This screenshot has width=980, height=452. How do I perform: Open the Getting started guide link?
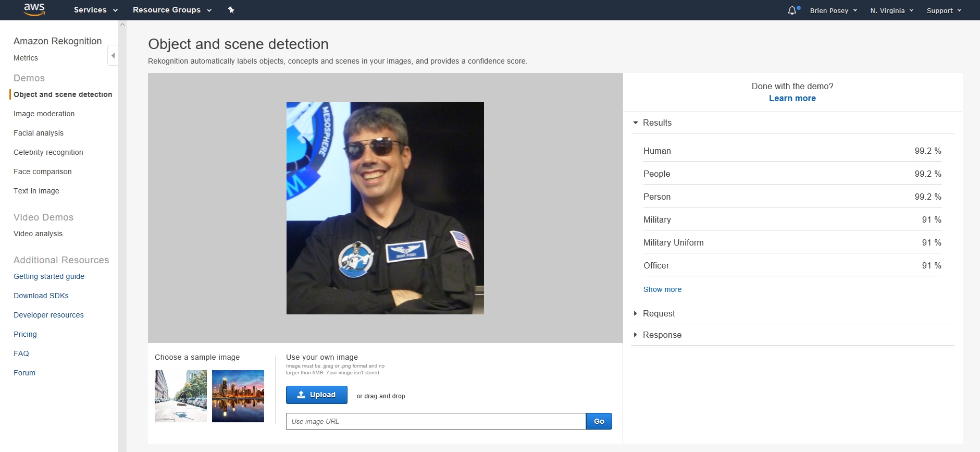click(49, 276)
